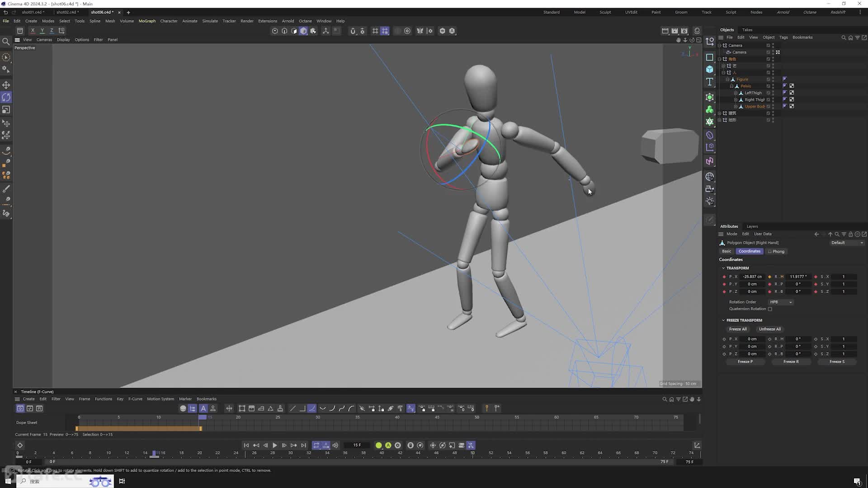Viewport: 868px width, 488px height.
Task: Go back in Attributes history arrow
Action: point(816,234)
